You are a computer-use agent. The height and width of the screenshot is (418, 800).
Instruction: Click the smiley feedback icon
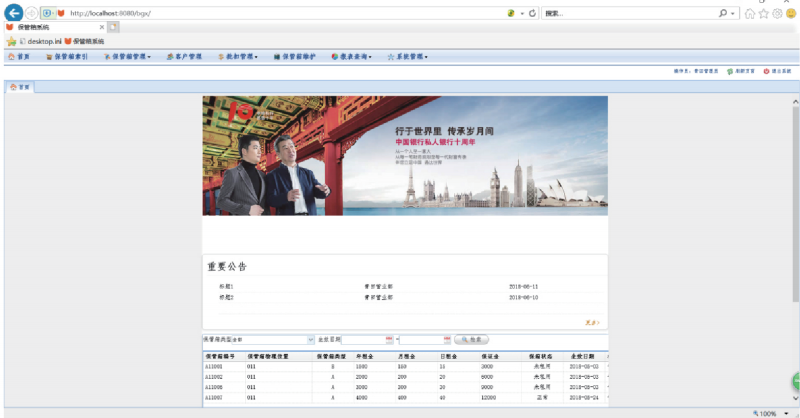[x=791, y=13]
